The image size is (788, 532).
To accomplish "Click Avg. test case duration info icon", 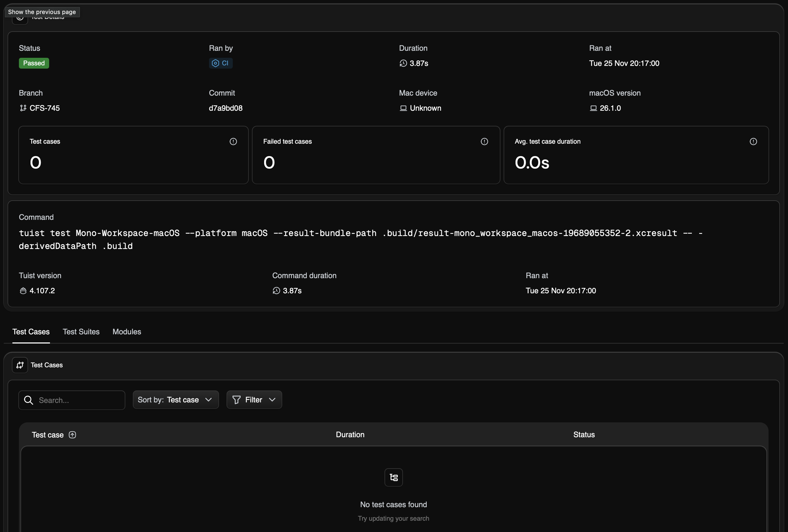I will tap(753, 142).
